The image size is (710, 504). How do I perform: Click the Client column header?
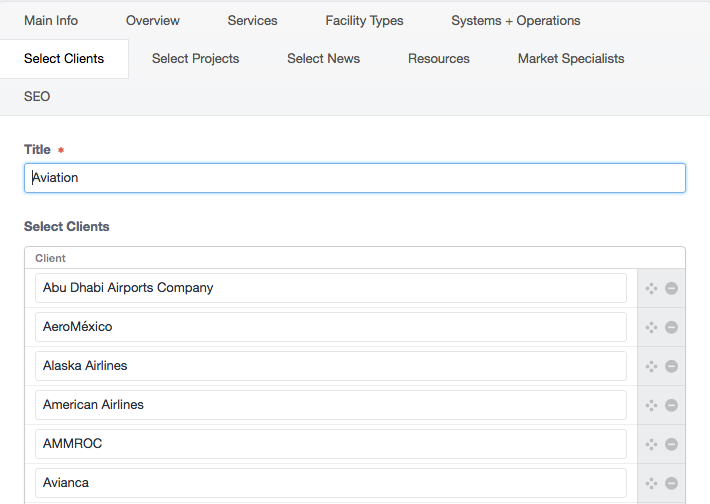pos(50,258)
